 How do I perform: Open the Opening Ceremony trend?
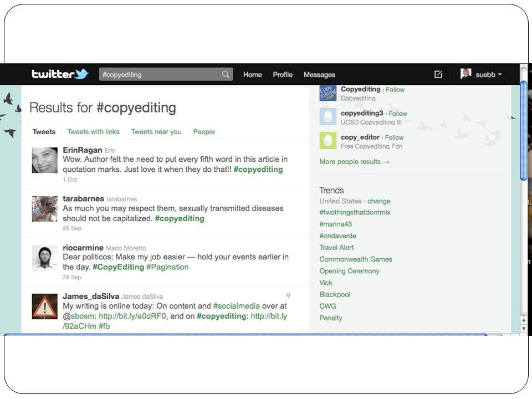point(350,271)
